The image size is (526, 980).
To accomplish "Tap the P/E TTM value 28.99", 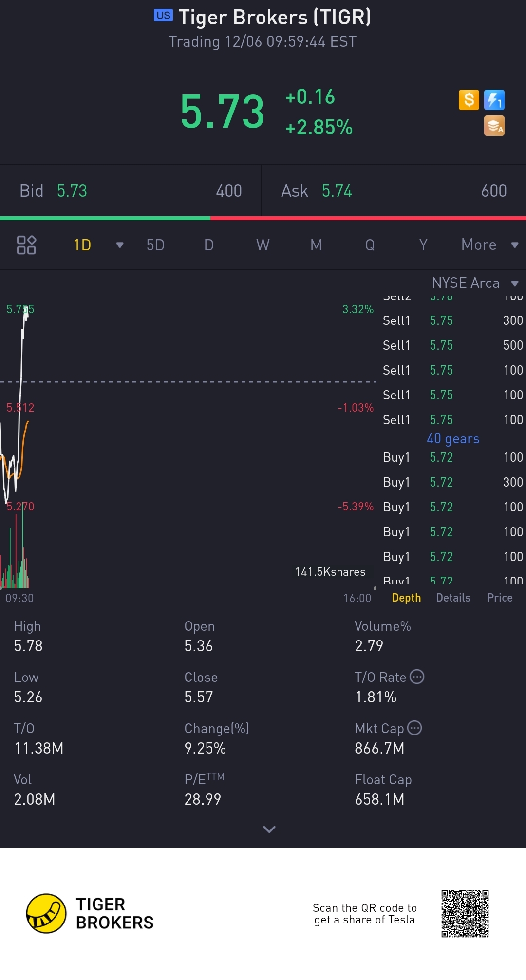I will point(203,799).
